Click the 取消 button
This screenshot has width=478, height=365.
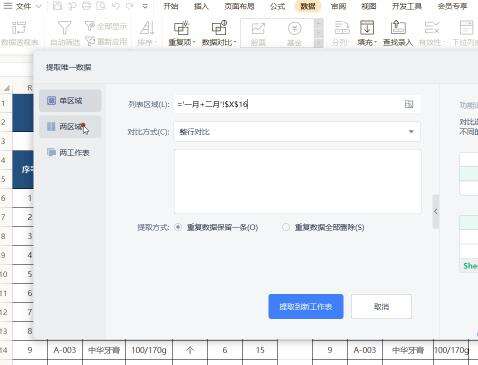coord(381,306)
